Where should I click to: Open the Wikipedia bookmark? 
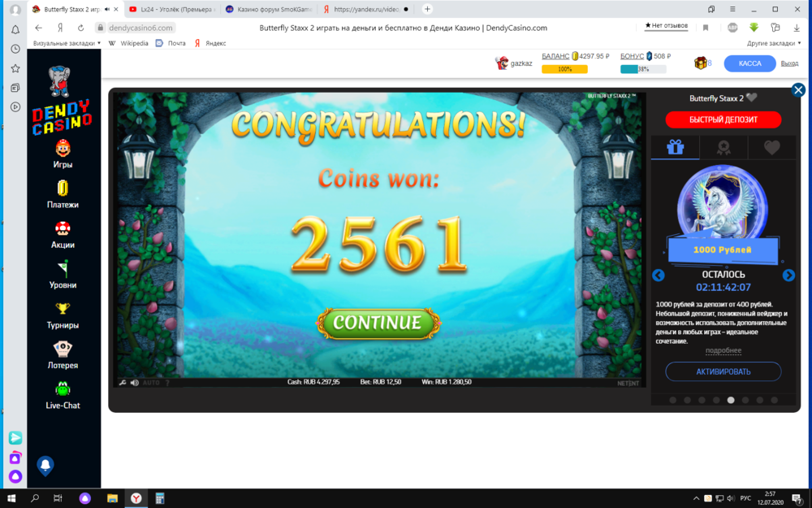(128, 44)
